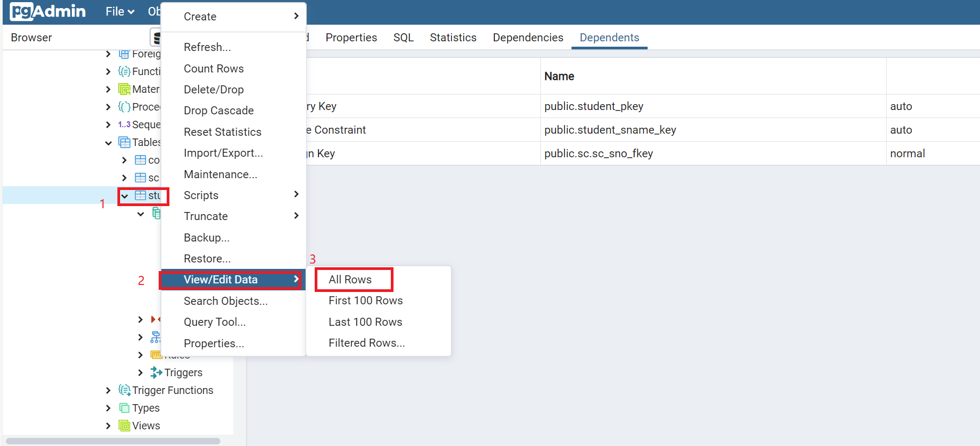Image resolution: width=980 pixels, height=446 pixels.
Task: Click the Sequences node icon
Action: tap(124, 125)
